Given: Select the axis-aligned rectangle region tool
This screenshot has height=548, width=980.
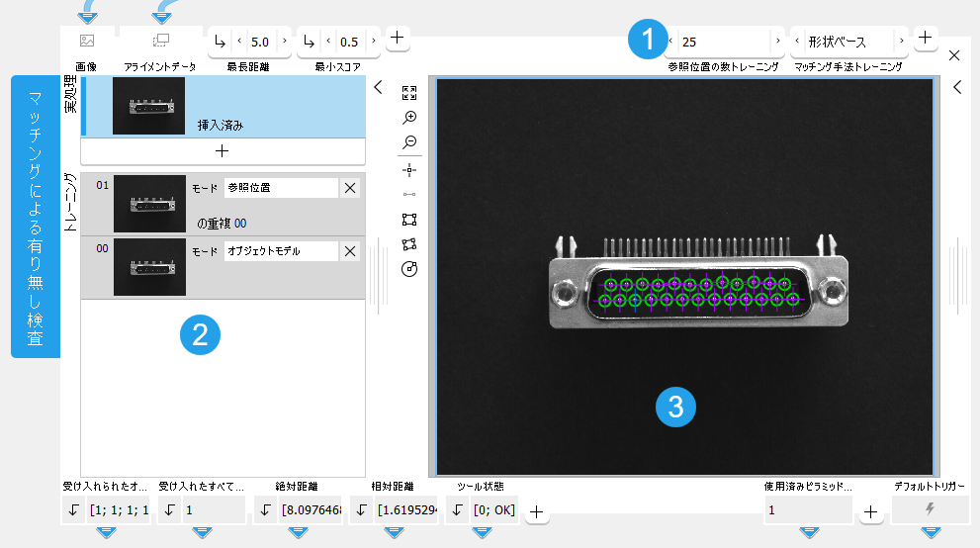Looking at the screenshot, I should [409, 220].
